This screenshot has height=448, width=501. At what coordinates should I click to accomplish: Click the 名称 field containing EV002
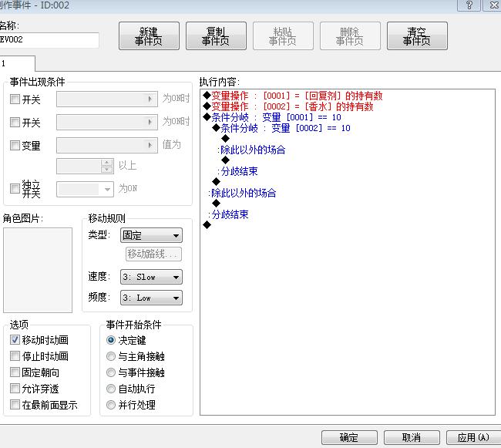point(49,40)
